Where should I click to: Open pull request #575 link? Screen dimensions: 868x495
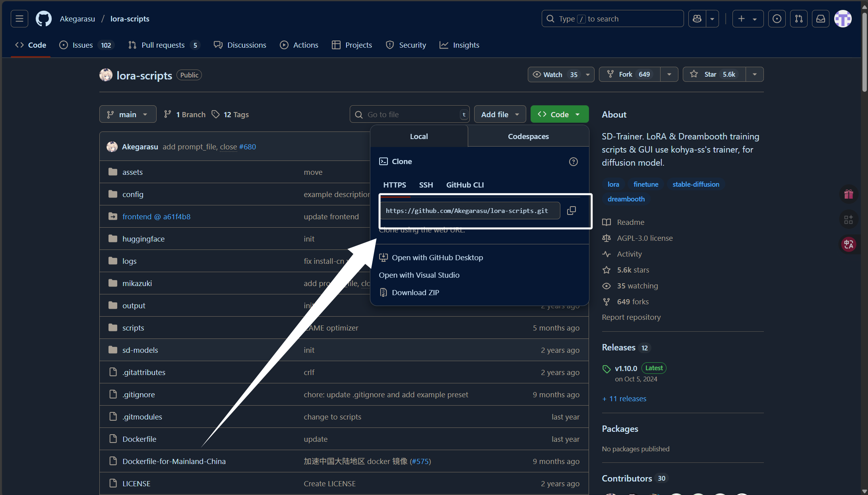(x=420, y=461)
